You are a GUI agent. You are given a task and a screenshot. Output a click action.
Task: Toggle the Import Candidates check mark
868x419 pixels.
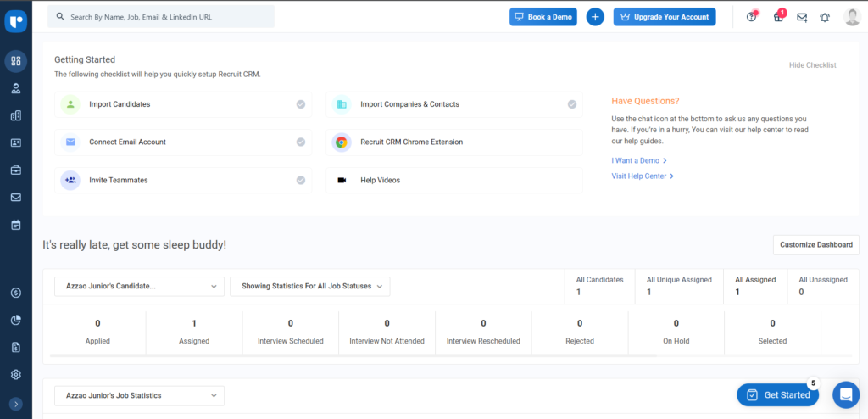301,104
